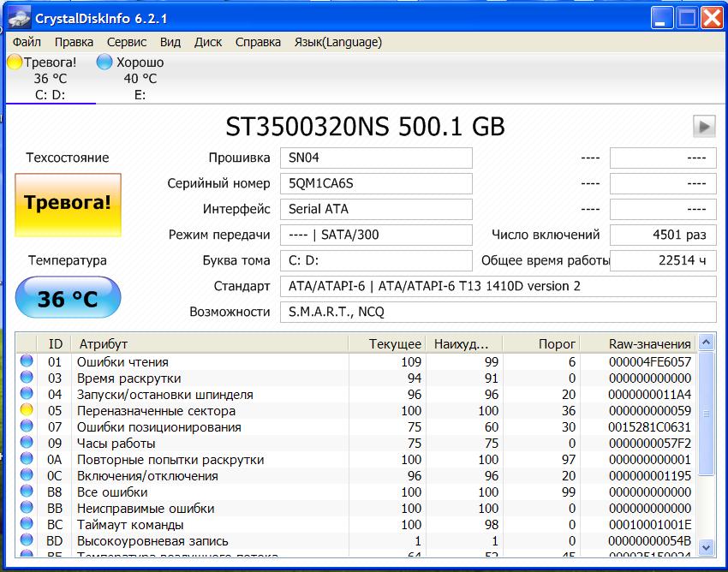Click the blue status orb for Ошибки чтения
The height and width of the screenshot is (572, 728).
click(x=27, y=360)
